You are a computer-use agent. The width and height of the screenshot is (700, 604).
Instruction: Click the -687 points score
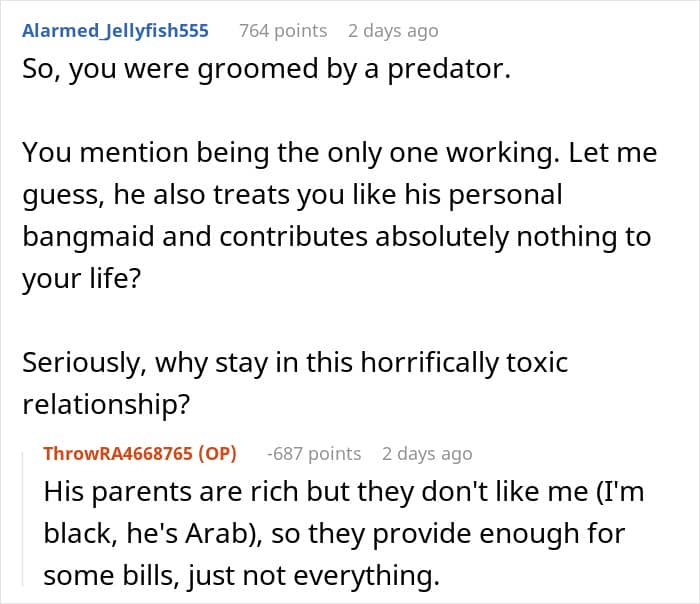click(314, 454)
